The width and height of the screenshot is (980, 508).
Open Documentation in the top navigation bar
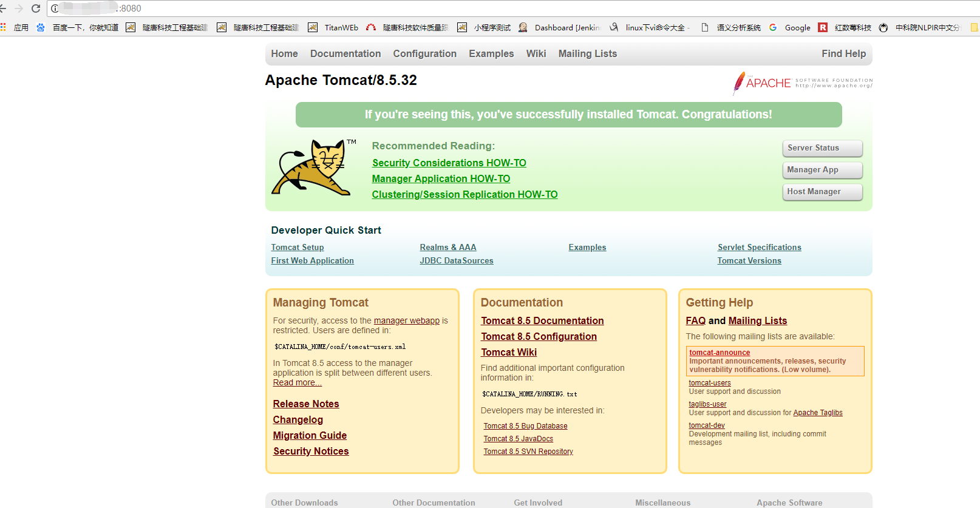coord(345,53)
